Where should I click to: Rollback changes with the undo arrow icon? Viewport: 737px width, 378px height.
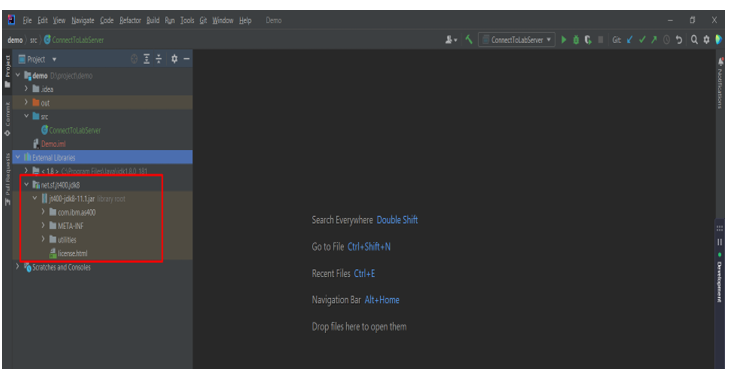click(x=679, y=40)
